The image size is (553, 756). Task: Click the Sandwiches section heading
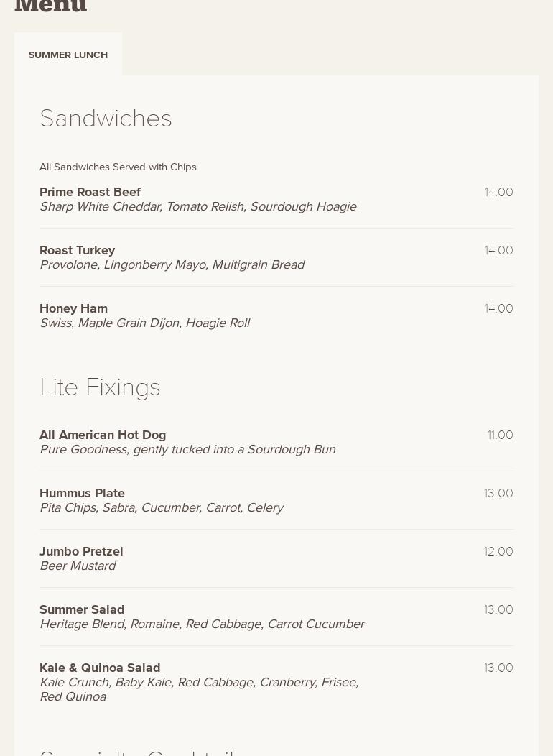106,119
